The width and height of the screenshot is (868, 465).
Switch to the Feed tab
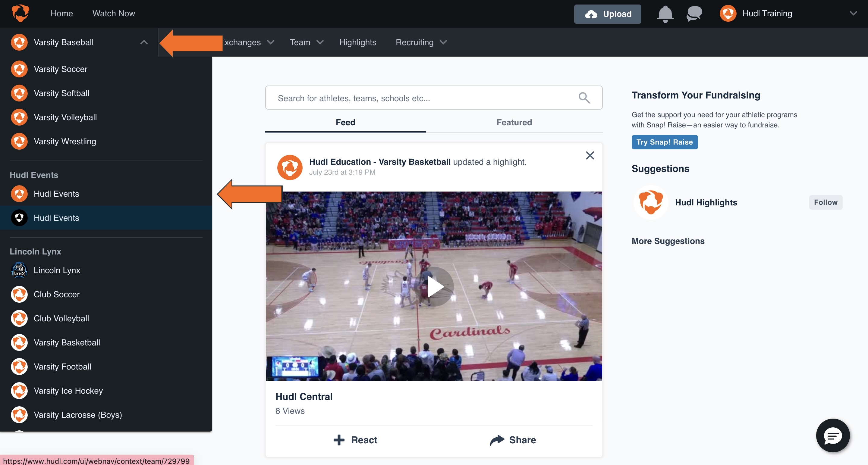(345, 122)
